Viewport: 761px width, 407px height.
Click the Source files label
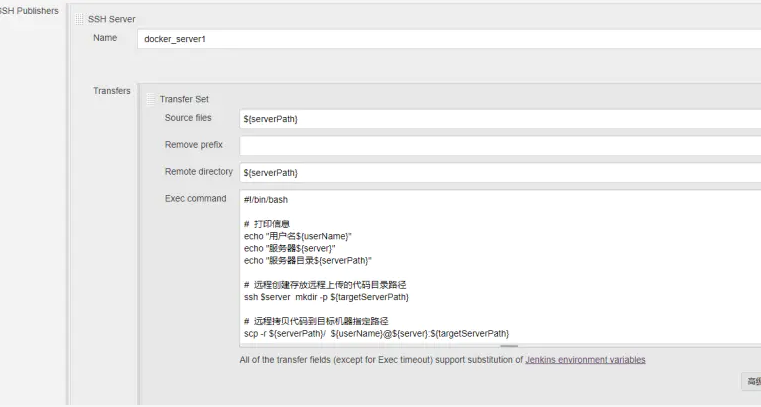click(188, 118)
